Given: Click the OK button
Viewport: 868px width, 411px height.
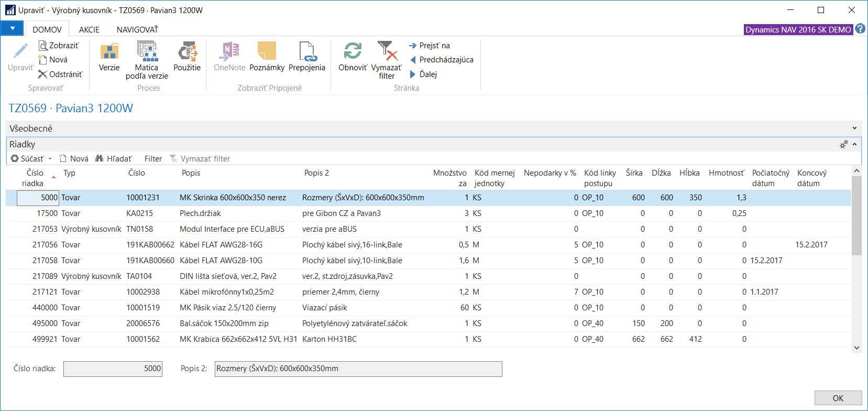Looking at the screenshot, I should 838,398.
